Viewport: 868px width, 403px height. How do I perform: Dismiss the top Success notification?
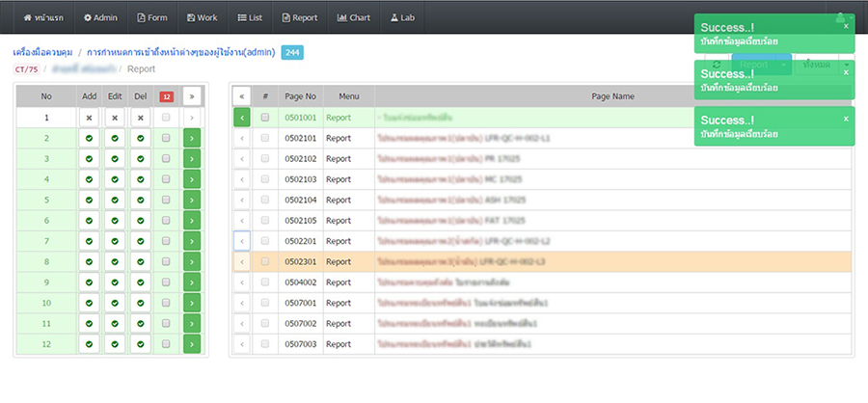click(846, 26)
